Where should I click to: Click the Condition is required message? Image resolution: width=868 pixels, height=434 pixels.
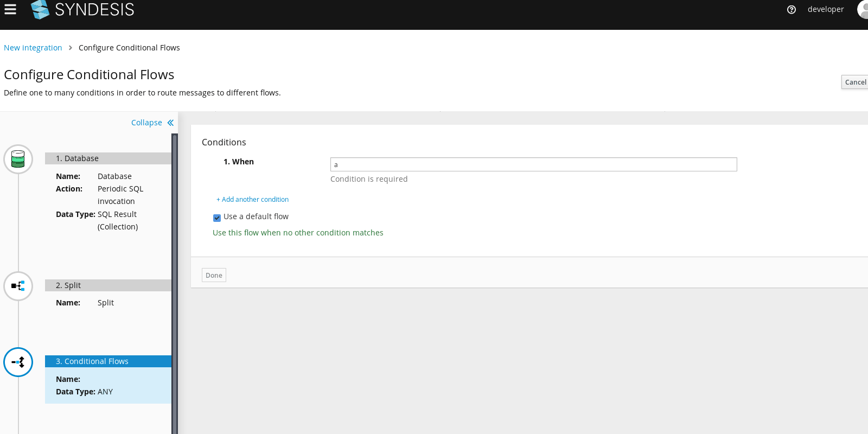[x=369, y=179]
